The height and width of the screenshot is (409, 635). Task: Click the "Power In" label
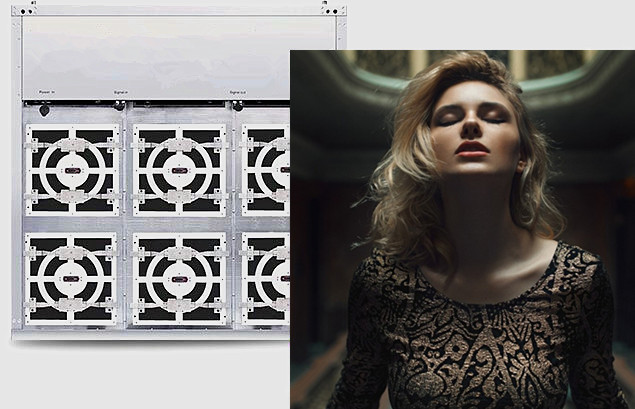pyautogui.click(x=47, y=92)
